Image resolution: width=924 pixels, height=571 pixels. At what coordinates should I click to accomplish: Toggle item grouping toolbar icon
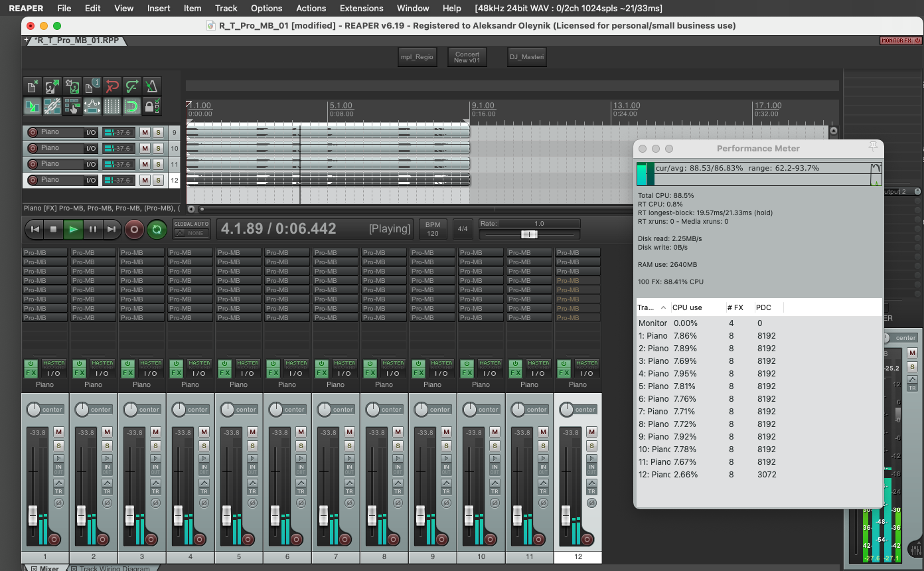click(52, 106)
